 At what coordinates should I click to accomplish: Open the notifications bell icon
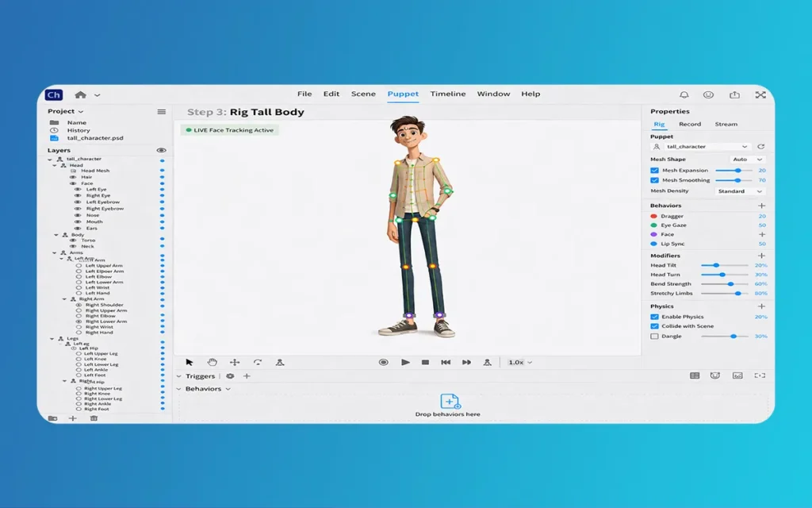(684, 94)
